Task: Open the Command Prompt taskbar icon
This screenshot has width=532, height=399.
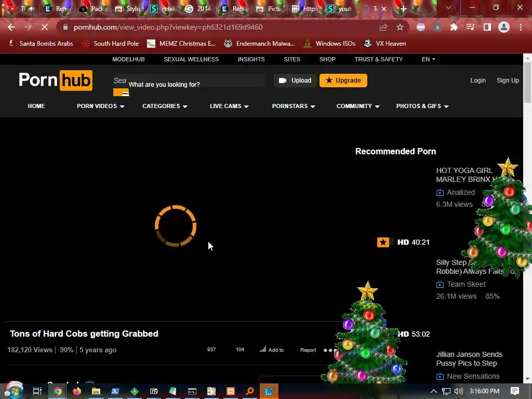Action: (192, 391)
